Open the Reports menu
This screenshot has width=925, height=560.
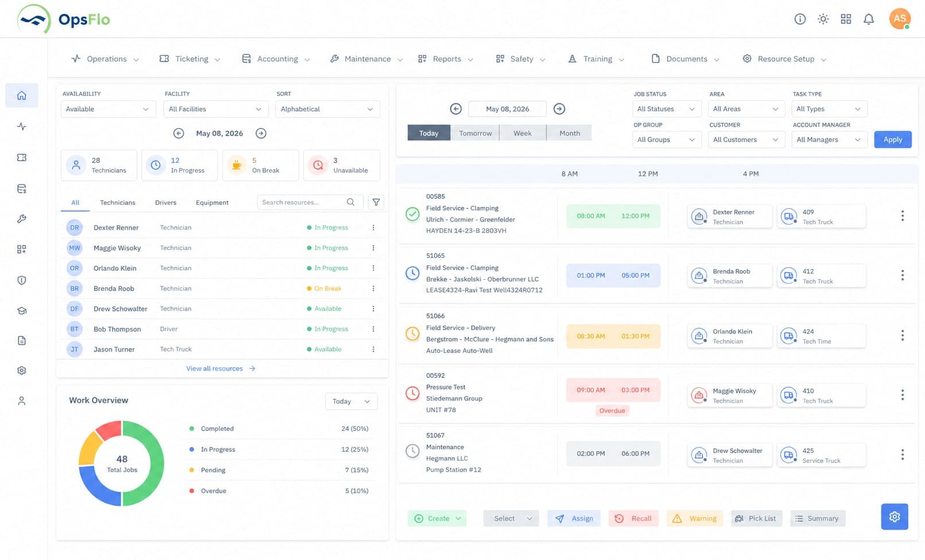pyautogui.click(x=446, y=59)
